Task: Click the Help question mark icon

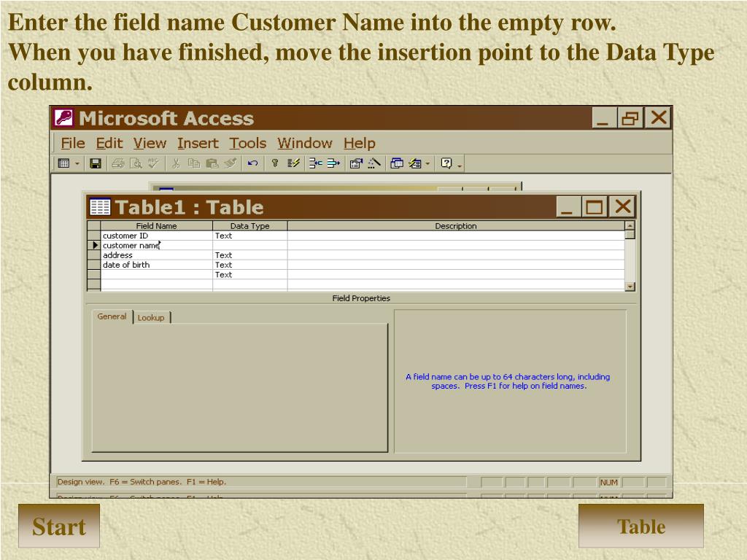Action: click(446, 163)
